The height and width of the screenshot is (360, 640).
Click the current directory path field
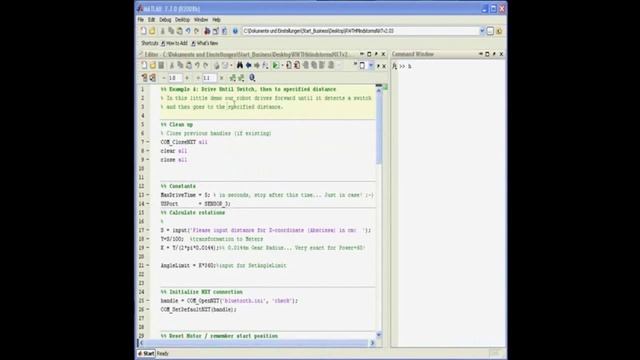(360, 31)
